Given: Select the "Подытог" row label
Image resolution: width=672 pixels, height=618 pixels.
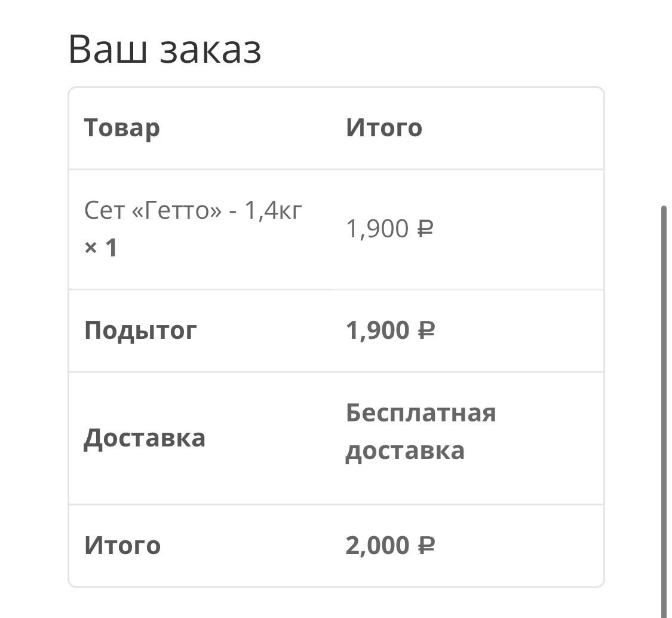Looking at the screenshot, I should (x=140, y=331).
